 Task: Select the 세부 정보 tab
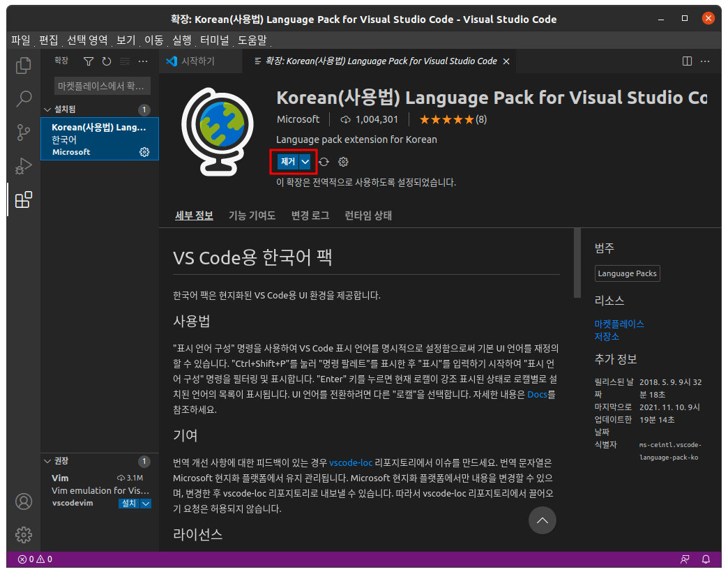pyautogui.click(x=194, y=216)
